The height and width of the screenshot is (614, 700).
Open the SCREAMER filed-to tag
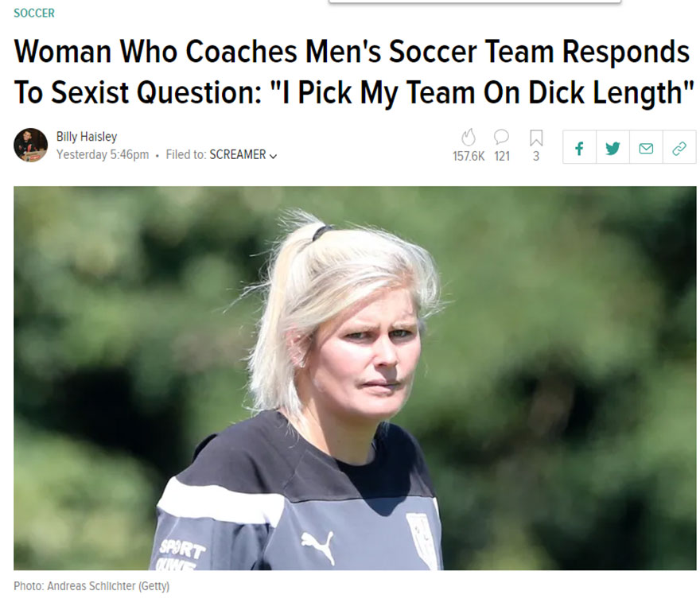[x=237, y=155]
